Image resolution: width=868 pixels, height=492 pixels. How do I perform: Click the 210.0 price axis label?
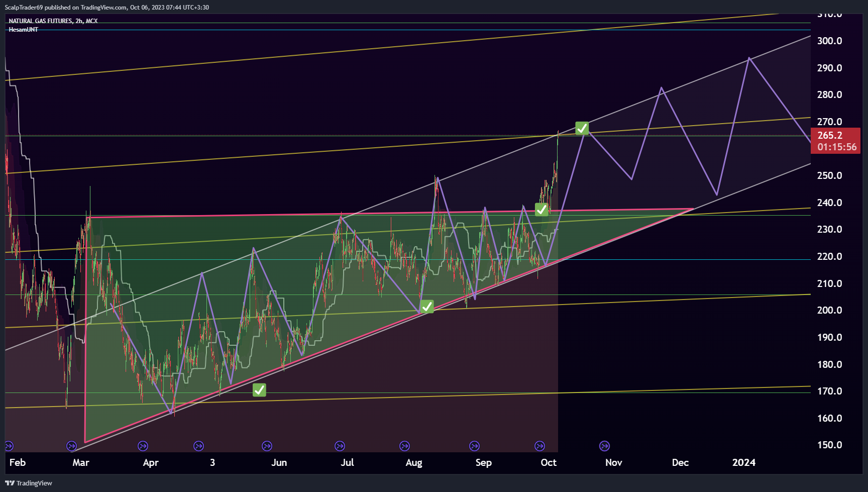click(x=829, y=283)
